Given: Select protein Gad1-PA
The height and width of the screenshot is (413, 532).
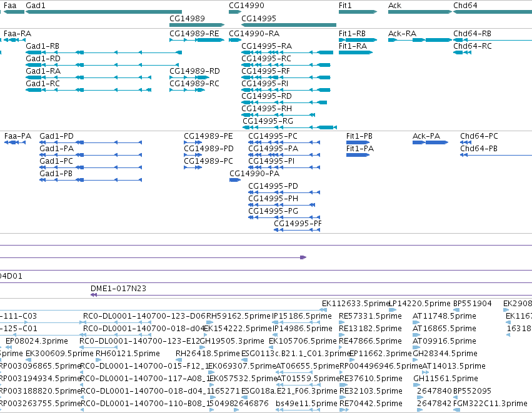Looking at the screenshot, I should pos(91,155).
